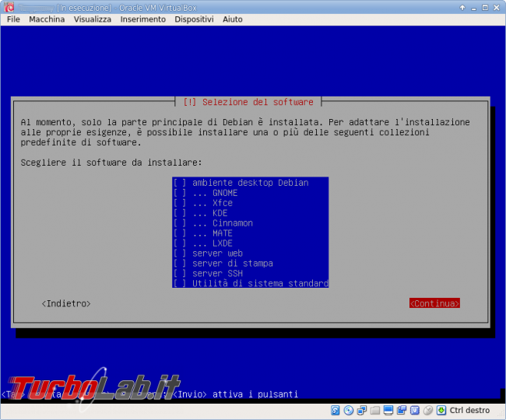Click the hard disk activity status icon

336,410
